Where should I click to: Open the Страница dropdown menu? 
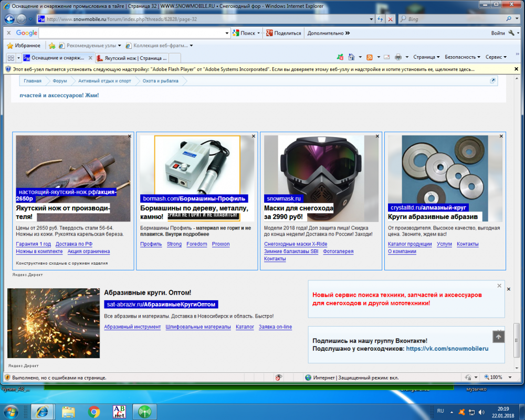click(426, 57)
